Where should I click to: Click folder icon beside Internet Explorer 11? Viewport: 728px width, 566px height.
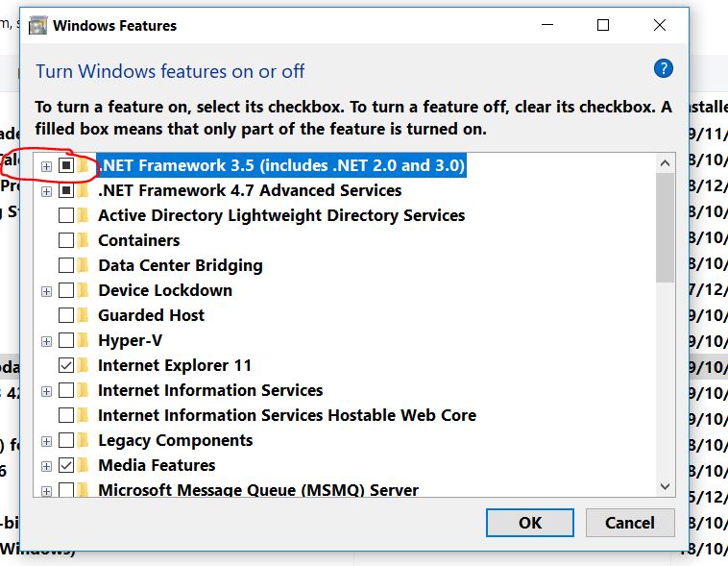pos(84,365)
